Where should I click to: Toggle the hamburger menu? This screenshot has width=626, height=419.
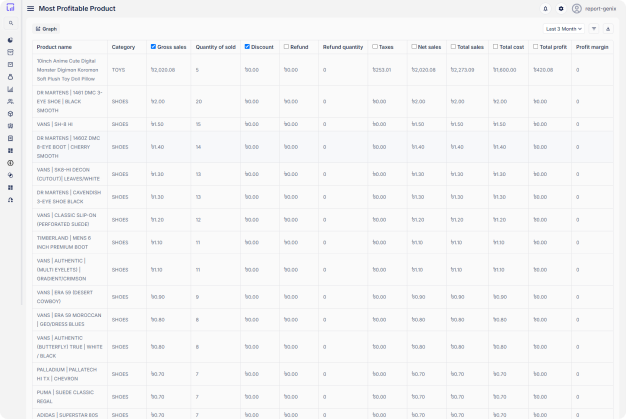(x=30, y=8)
